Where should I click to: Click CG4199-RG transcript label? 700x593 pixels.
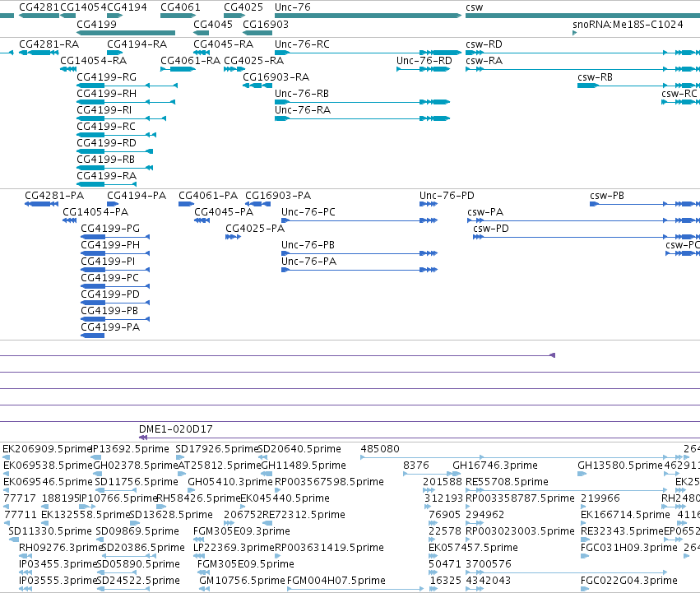(x=107, y=76)
